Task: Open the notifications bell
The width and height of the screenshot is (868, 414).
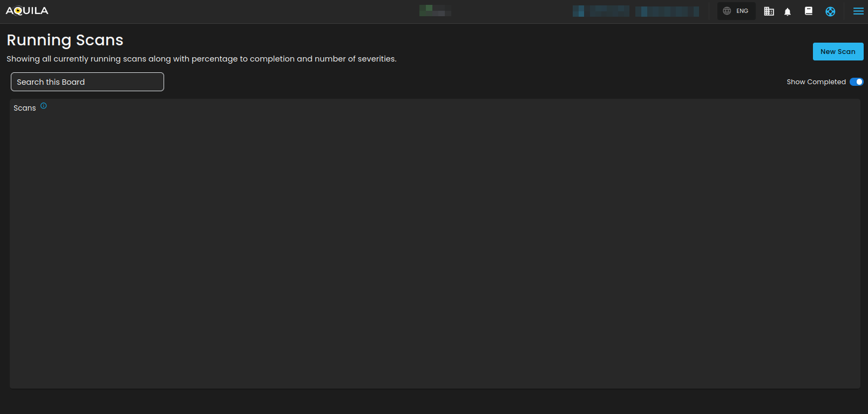Action: point(788,12)
